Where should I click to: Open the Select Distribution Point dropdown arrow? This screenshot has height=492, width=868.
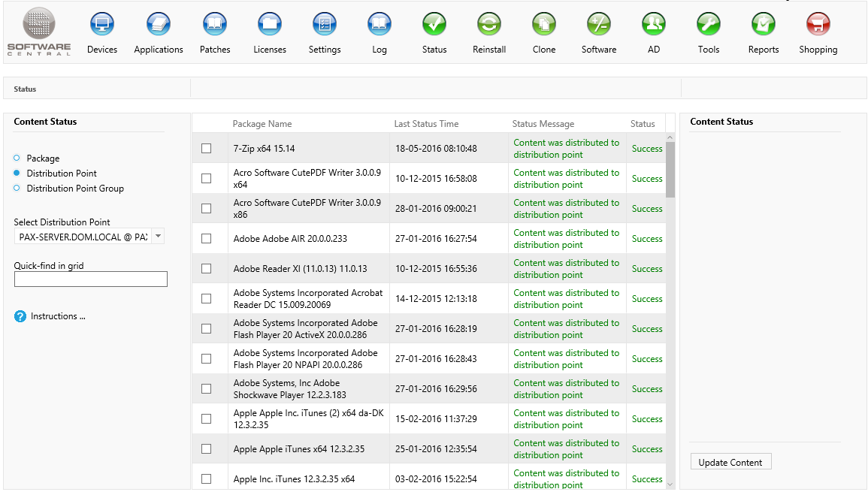click(159, 237)
